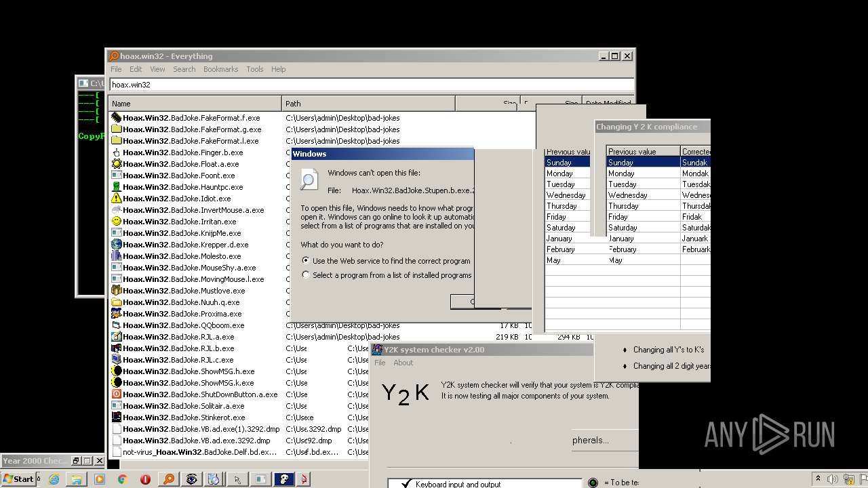This screenshot has width=868, height=488.
Task: Open the File menu in Everything
Action: [x=116, y=69]
